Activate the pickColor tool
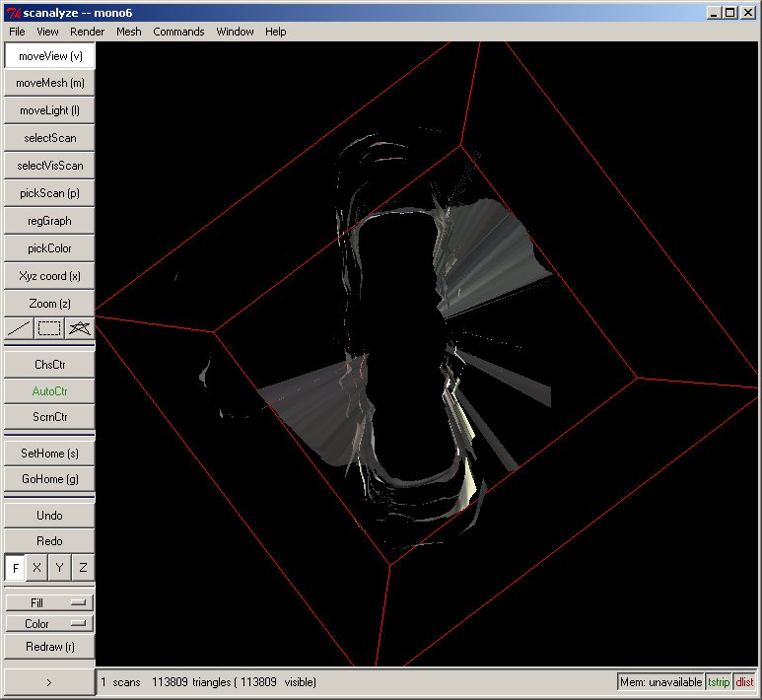The width and height of the screenshot is (762, 700). click(x=49, y=248)
